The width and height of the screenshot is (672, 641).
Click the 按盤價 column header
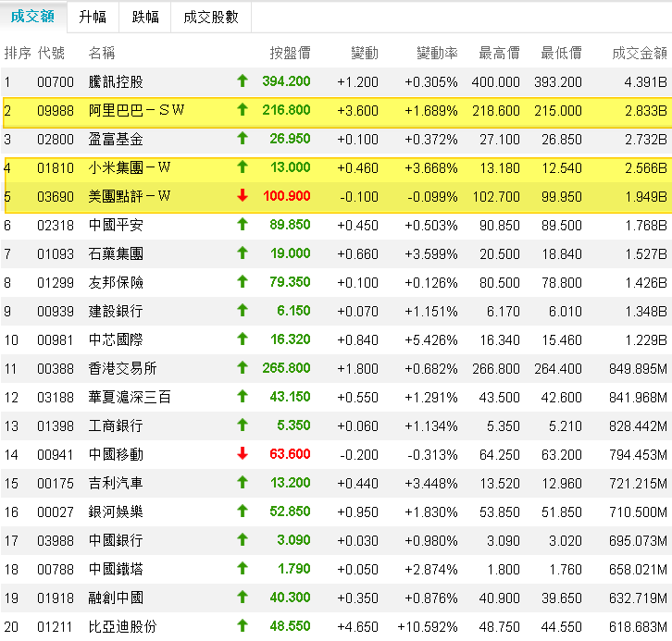pos(290,53)
